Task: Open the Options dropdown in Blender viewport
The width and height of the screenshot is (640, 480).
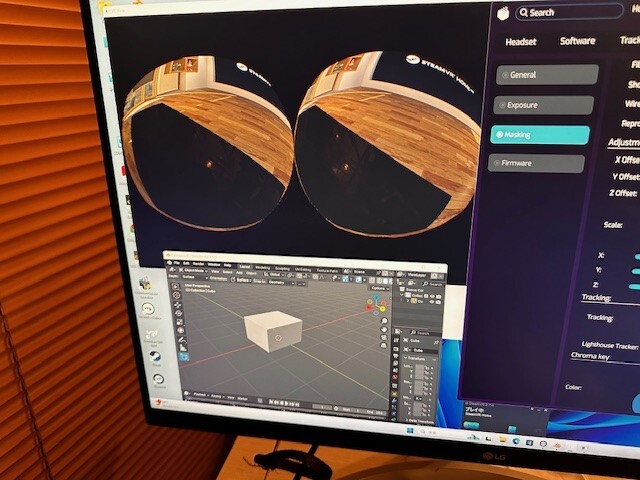Action: click(380, 288)
